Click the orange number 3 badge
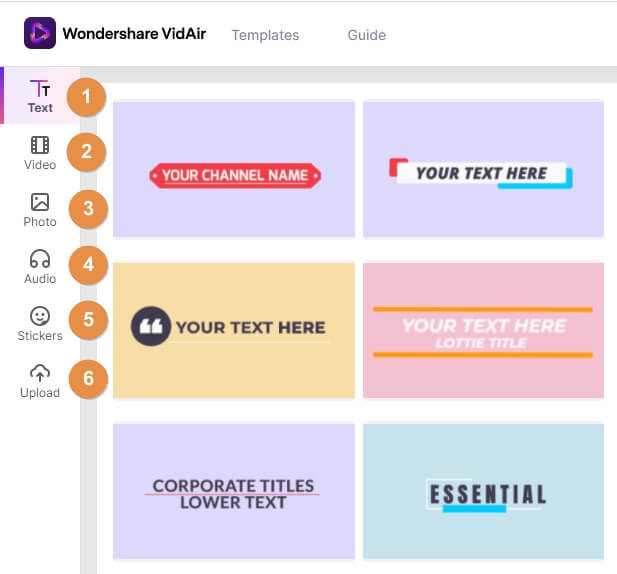 pos(88,209)
